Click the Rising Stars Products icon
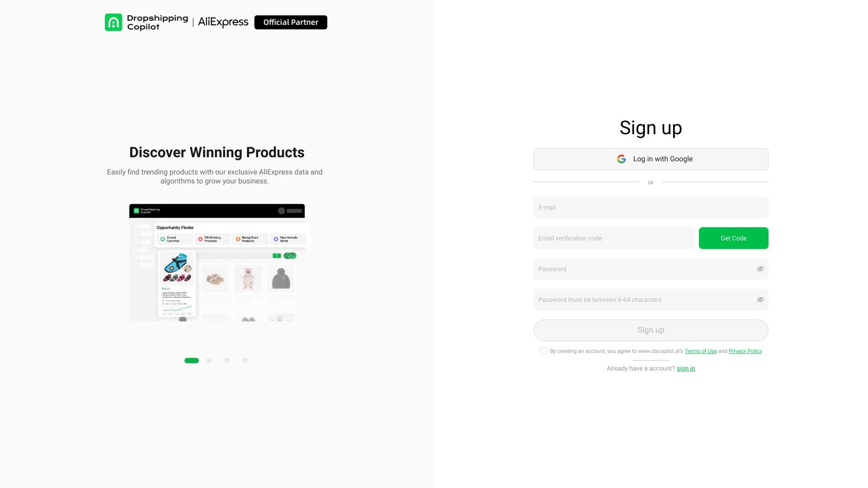The width and height of the screenshot is (868, 488). pos(238,239)
